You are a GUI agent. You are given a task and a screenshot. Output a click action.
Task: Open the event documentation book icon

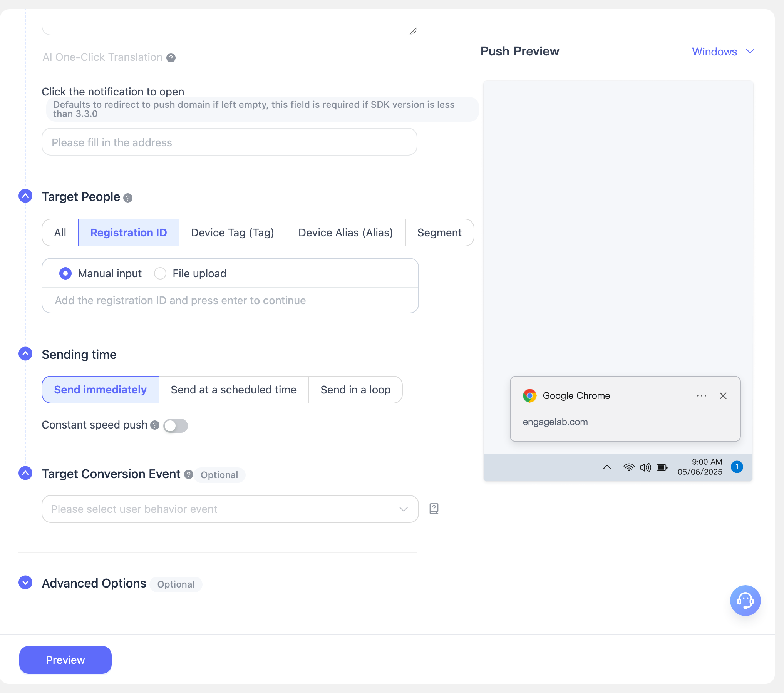pos(434,509)
